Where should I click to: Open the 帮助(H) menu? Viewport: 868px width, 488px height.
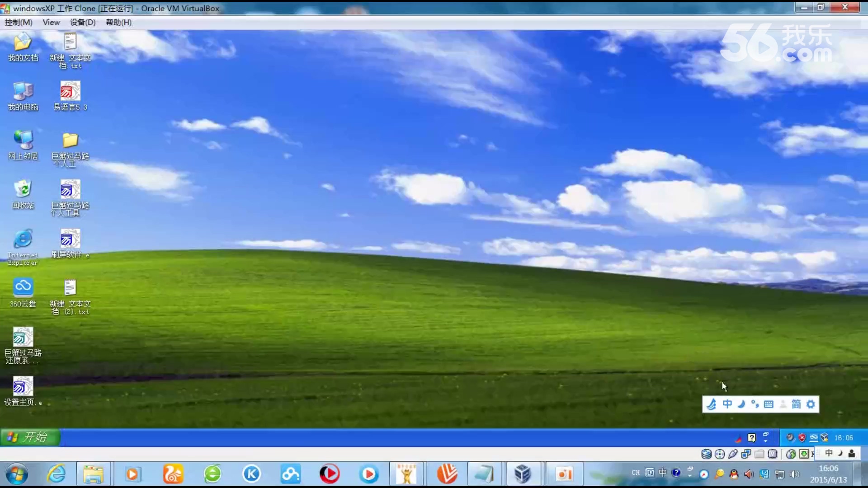pyautogui.click(x=118, y=22)
